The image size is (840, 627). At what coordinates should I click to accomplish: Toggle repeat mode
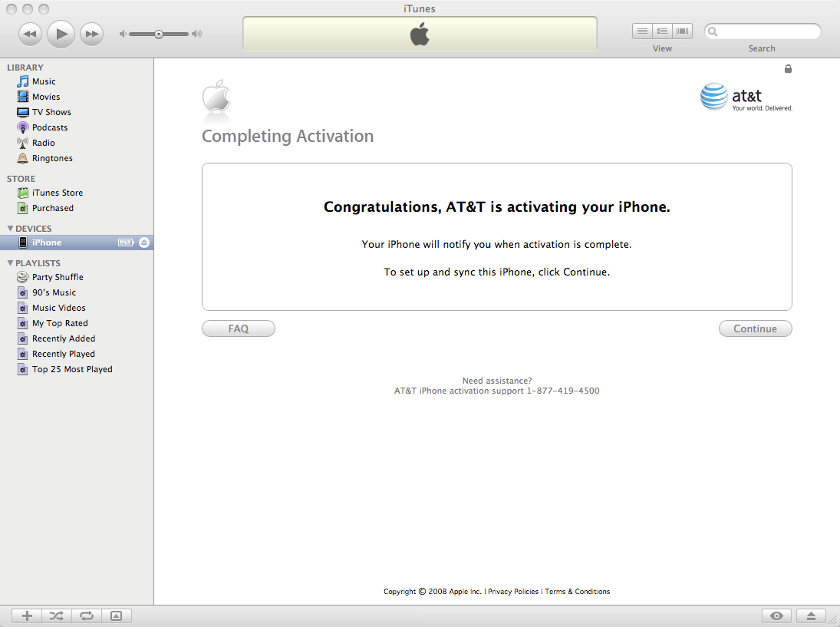click(x=87, y=615)
